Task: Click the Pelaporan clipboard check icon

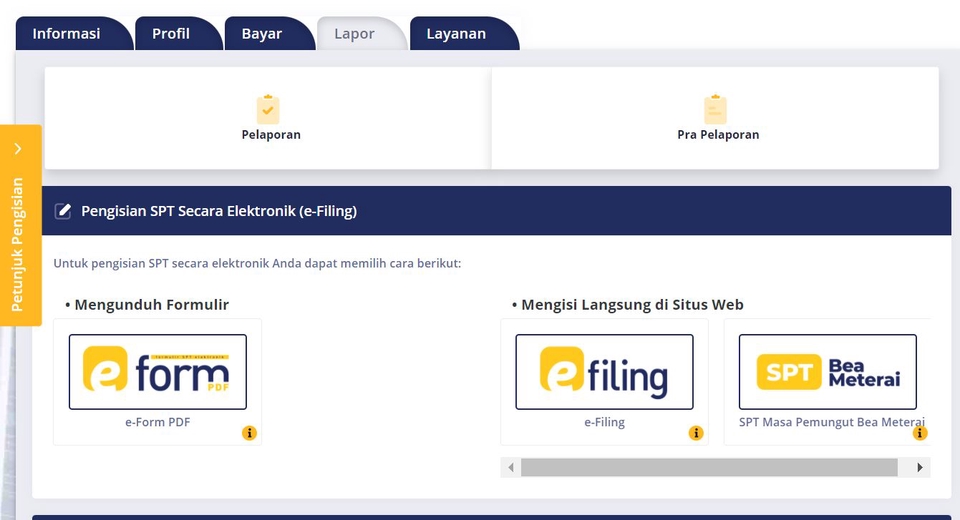Action: [268, 110]
